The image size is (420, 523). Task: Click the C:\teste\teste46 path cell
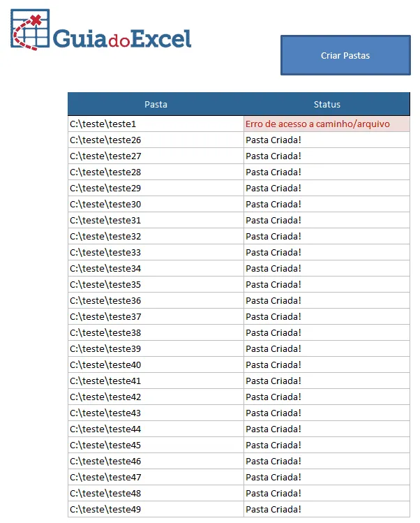click(156, 461)
